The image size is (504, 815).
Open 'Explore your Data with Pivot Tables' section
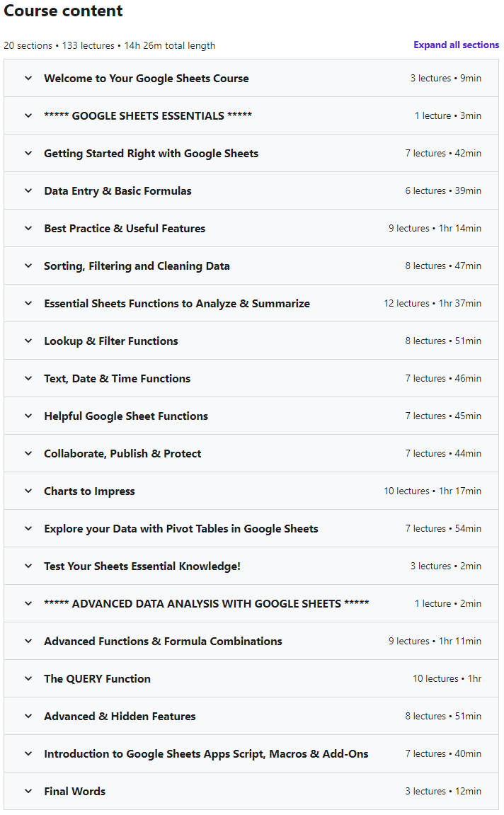(181, 528)
